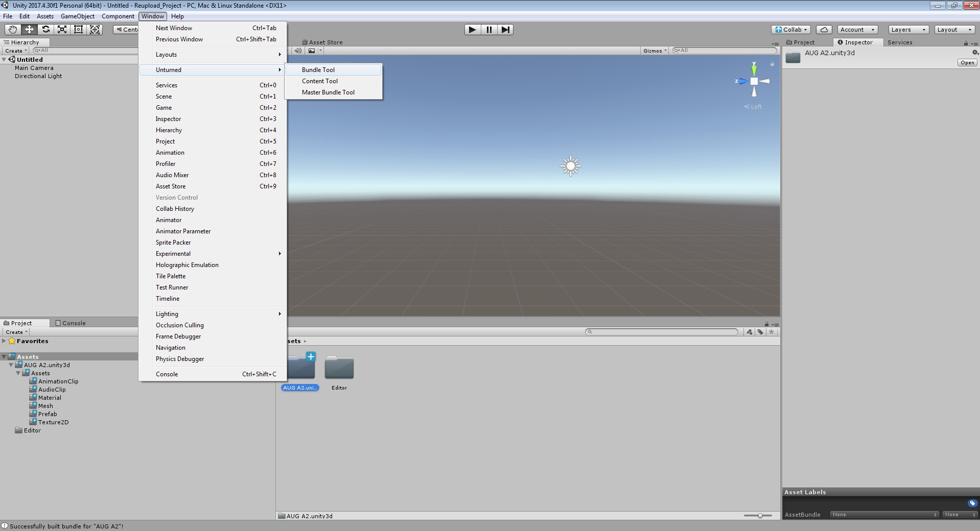980x531 pixels.
Task: Open the Project panel Create dropdown
Action: coord(16,332)
